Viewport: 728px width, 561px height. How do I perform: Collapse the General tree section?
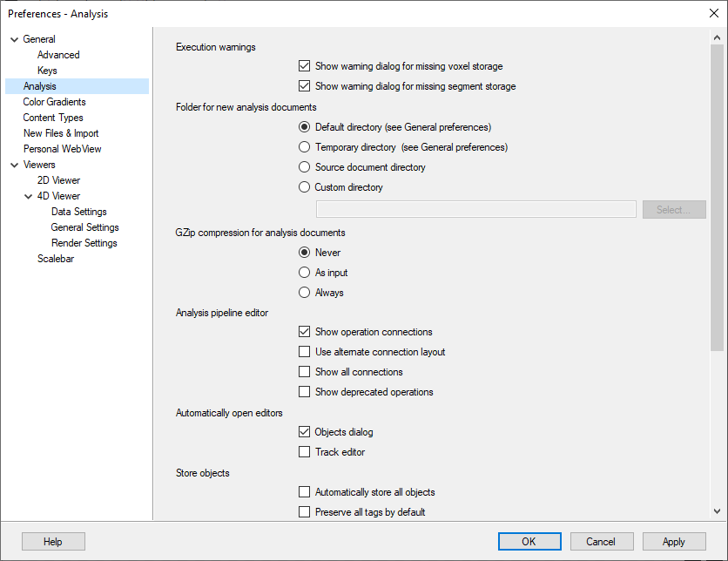tap(14, 38)
